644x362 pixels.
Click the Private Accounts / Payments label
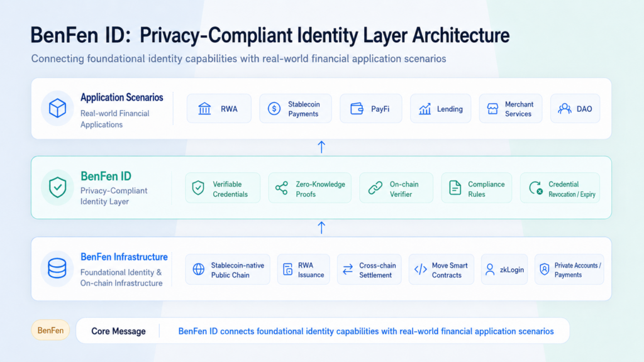577,270
